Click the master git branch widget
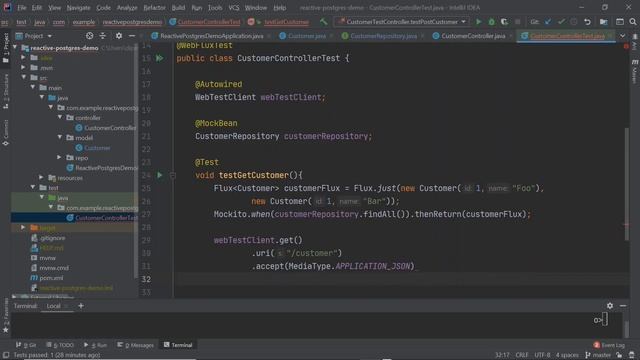 [598, 355]
